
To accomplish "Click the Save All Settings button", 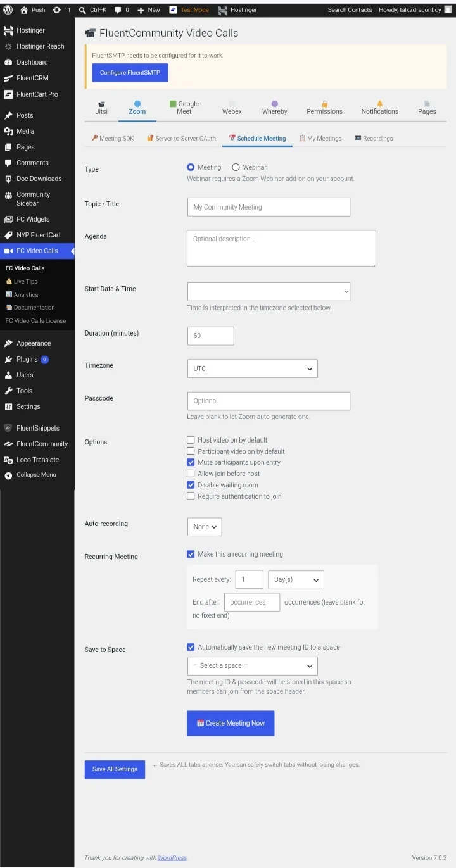I will point(115,769).
